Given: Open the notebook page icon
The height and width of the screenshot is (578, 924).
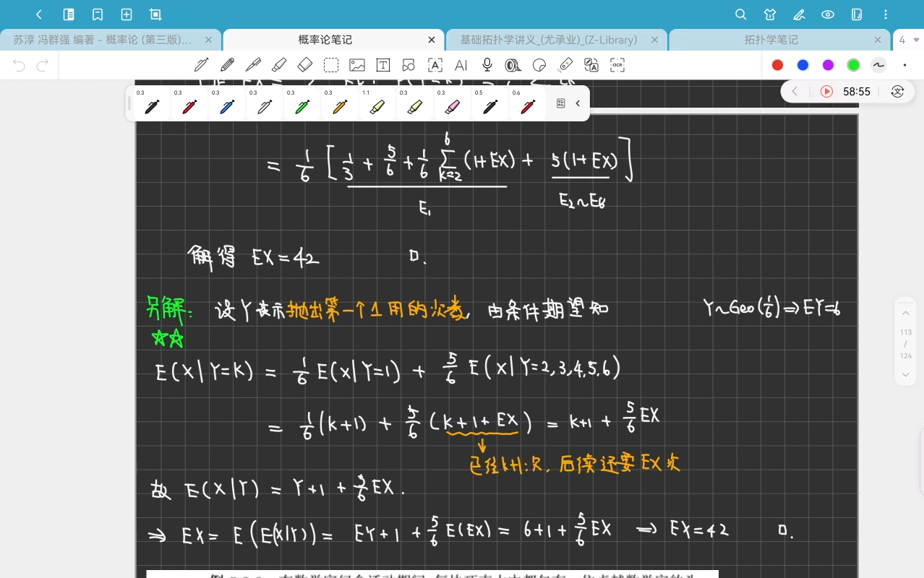Looking at the screenshot, I should pos(857,14).
